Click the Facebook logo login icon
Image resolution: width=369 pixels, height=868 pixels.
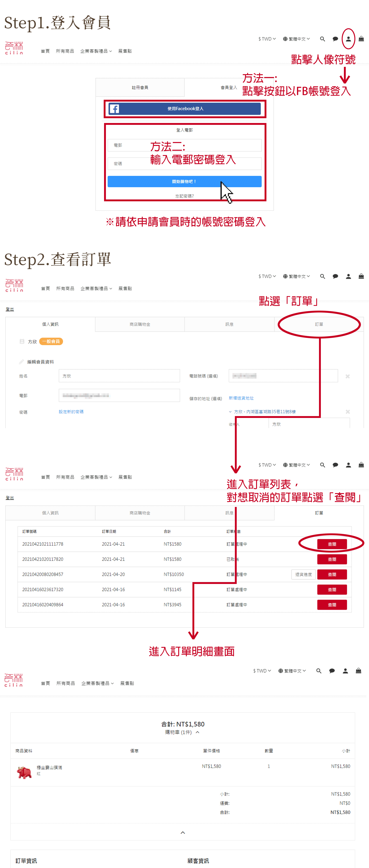(114, 109)
